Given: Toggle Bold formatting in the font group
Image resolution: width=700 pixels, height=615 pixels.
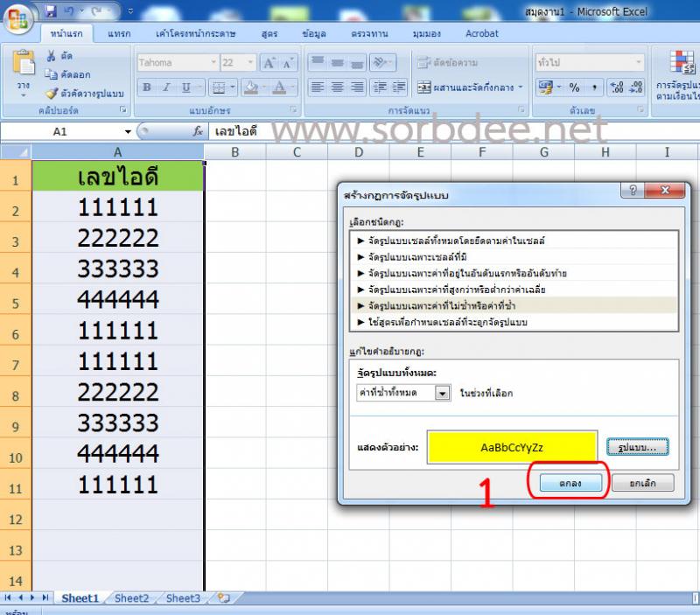Looking at the screenshot, I should coord(146,85).
